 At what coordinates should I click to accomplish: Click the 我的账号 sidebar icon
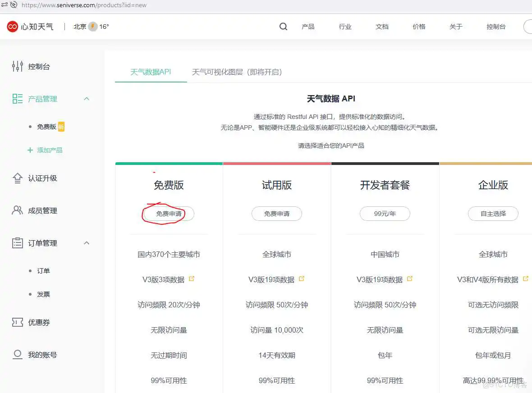pos(17,355)
